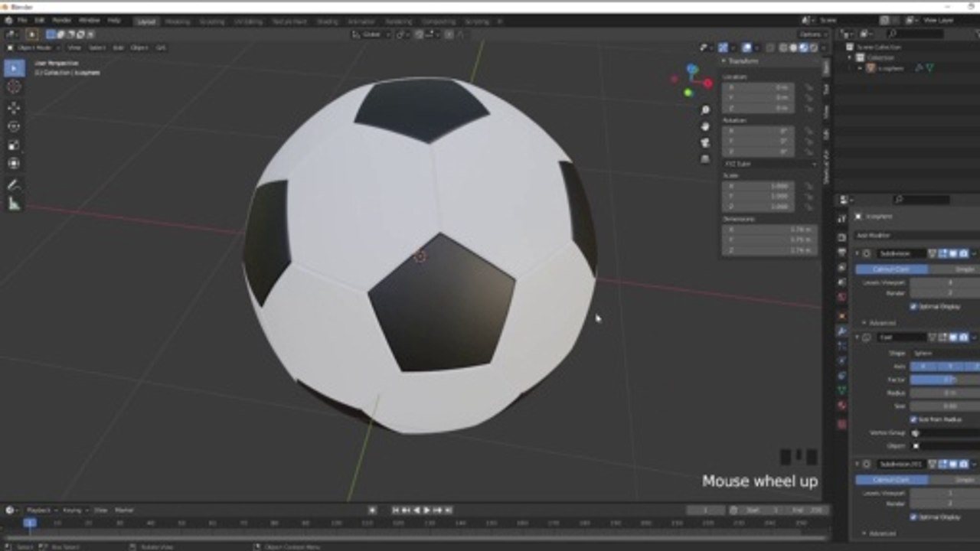Viewport: 980px width, 551px height.
Task: Select the Move tool in left toolbar
Action: (14, 107)
